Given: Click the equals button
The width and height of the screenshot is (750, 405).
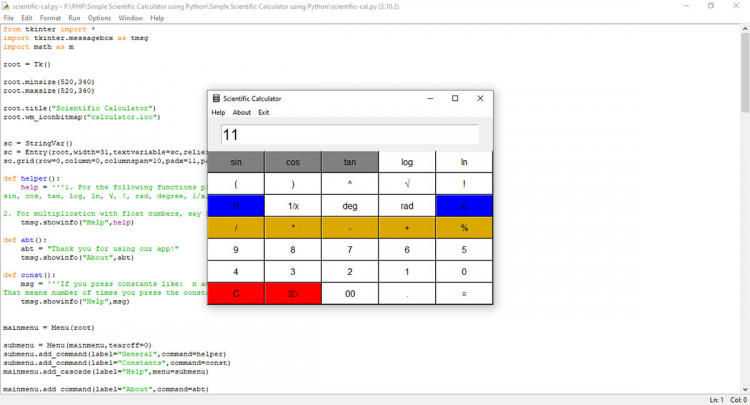Looking at the screenshot, I should (x=464, y=294).
